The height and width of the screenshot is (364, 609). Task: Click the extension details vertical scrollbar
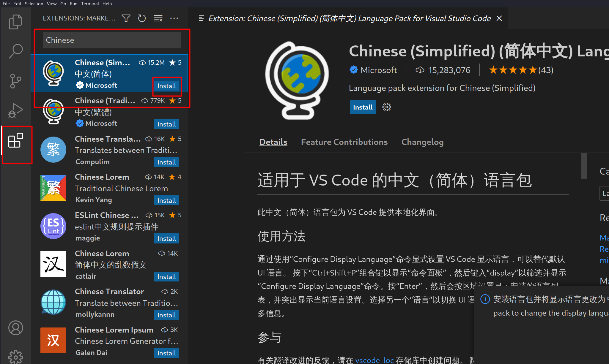tap(584, 166)
